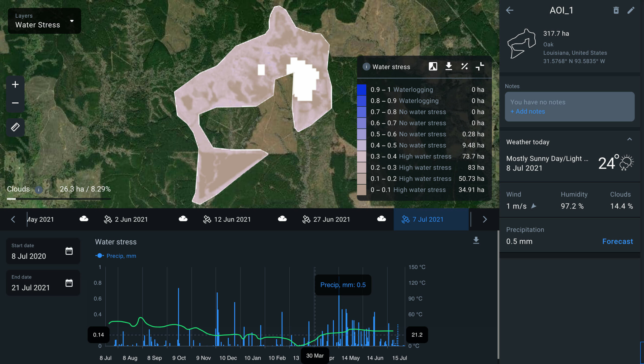Select the 7 Jul 2021 image

point(431,219)
